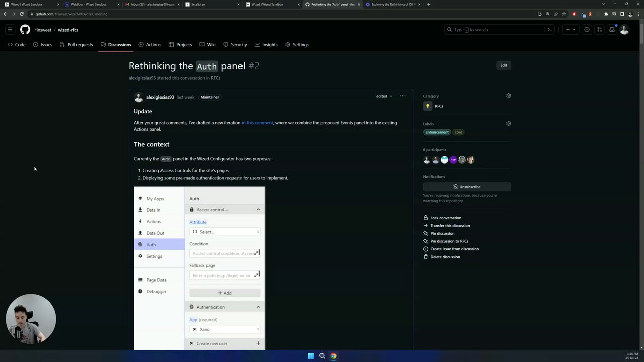
Task: Open a new browser tab with plus
Action: click(429, 4)
